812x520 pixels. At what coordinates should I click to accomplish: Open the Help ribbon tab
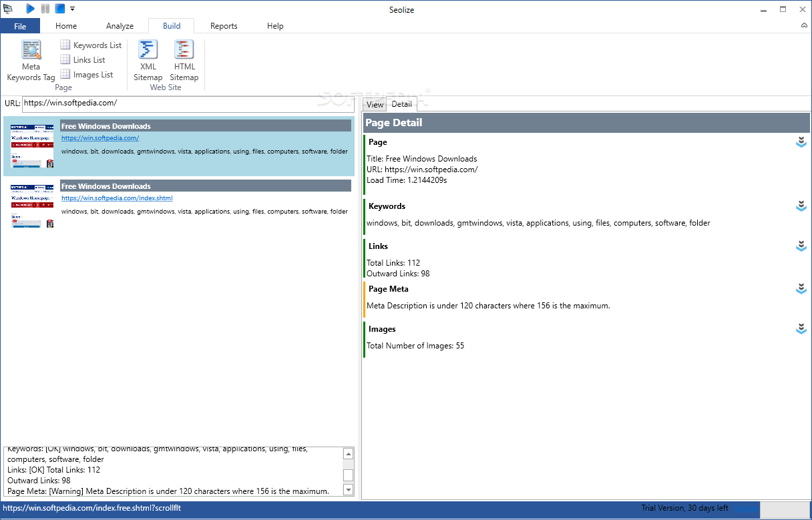coord(275,26)
